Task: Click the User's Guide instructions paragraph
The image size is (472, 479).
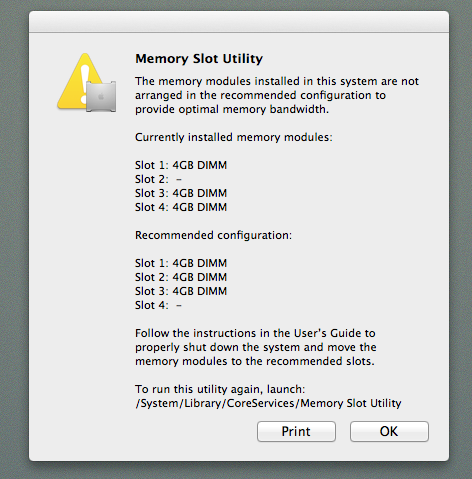Action: (x=256, y=347)
